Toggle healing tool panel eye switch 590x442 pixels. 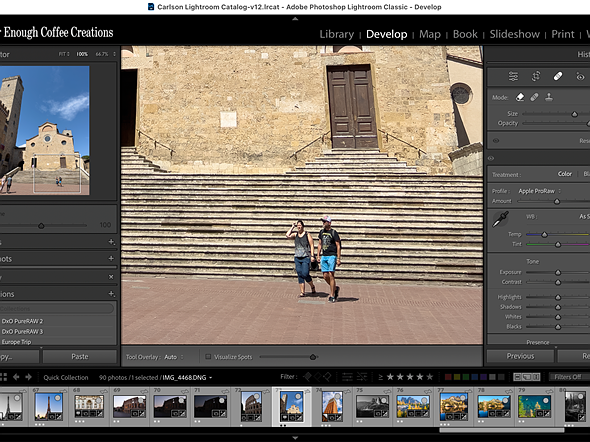(x=496, y=141)
